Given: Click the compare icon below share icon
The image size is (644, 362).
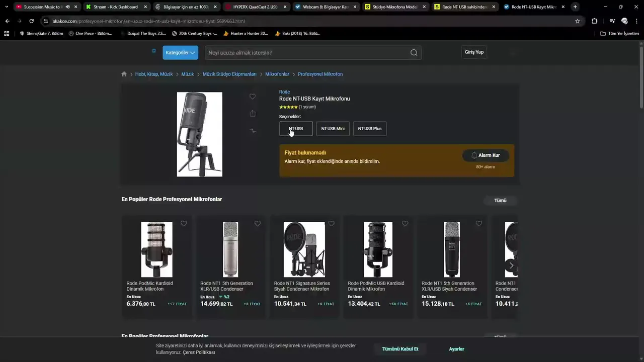Looking at the screenshot, I should pyautogui.click(x=253, y=131).
